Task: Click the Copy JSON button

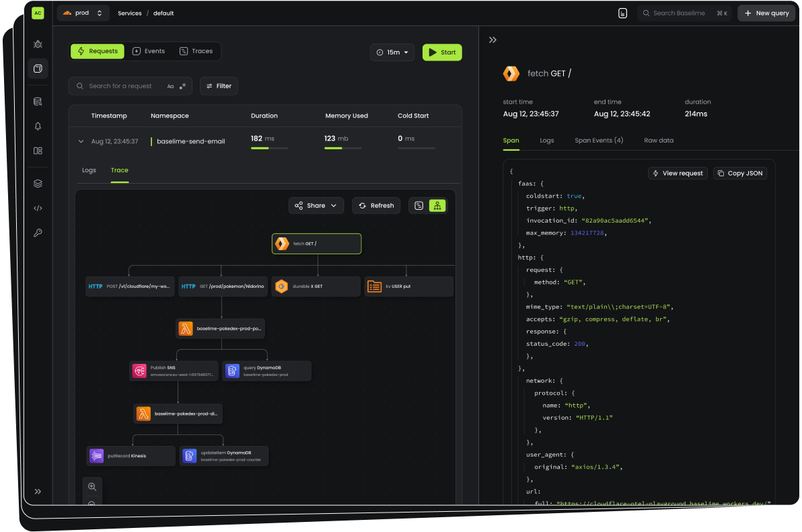Action: tap(739, 173)
